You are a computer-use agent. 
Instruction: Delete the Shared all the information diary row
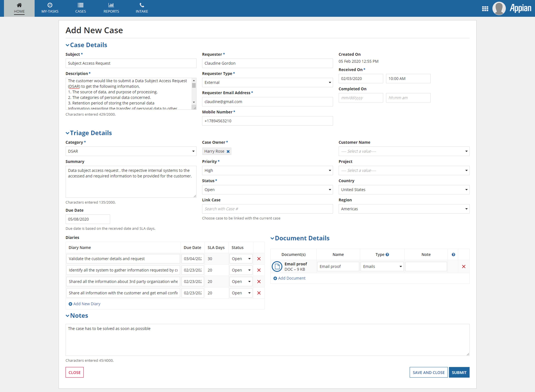click(x=259, y=281)
